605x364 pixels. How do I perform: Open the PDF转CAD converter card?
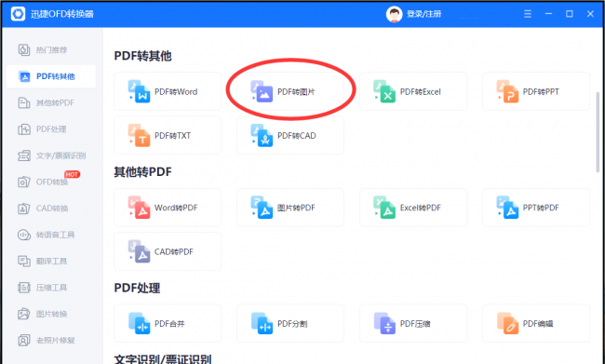[x=290, y=136]
